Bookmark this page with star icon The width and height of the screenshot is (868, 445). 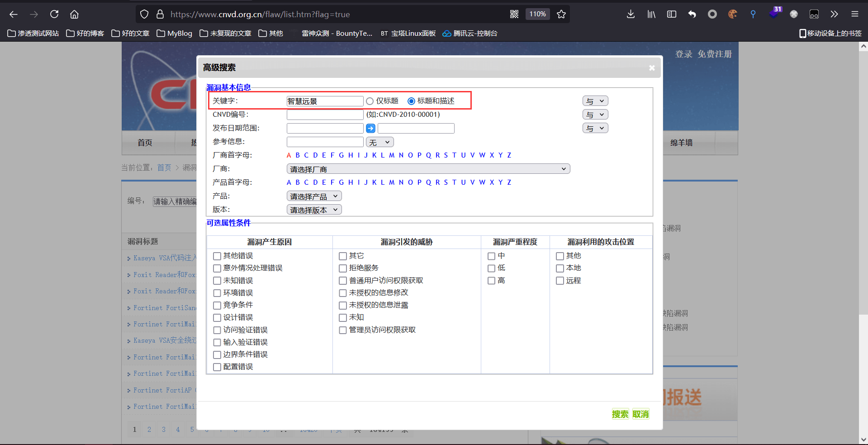(561, 14)
